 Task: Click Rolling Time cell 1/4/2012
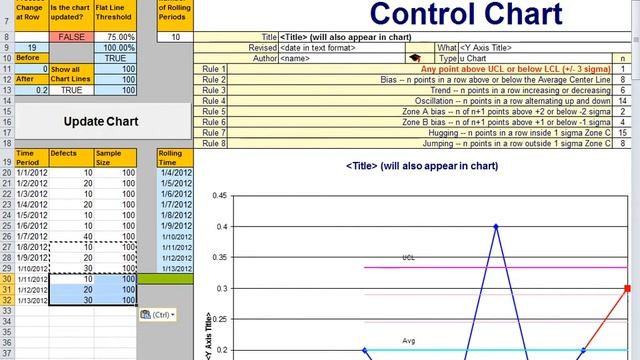pos(176,173)
